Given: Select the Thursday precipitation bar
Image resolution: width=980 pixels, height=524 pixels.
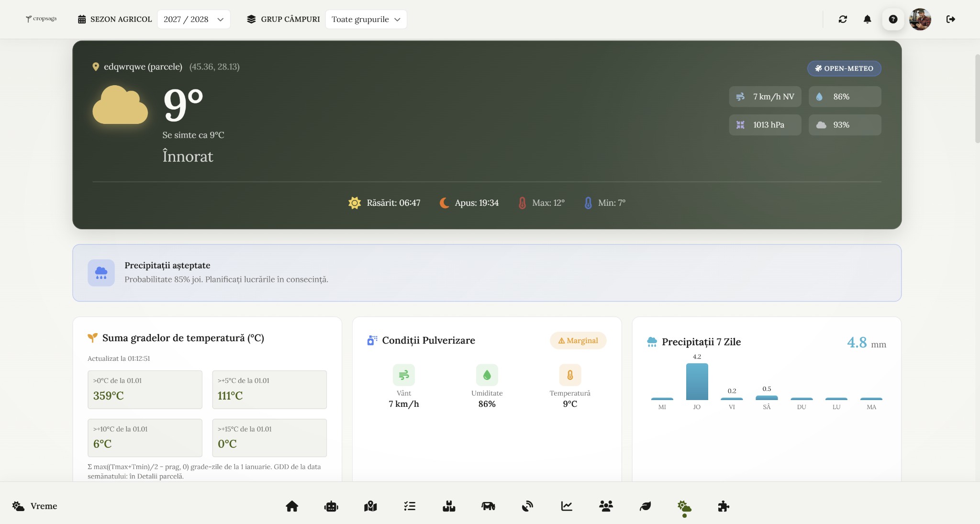Looking at the screenshot, I should tap(697, 381).
